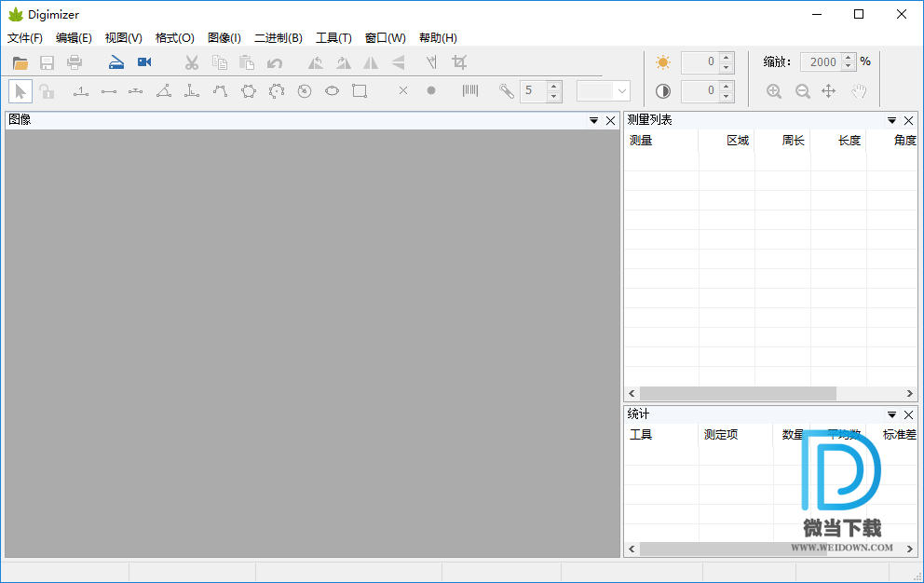Decrease the contrast value
The width and height of the screenshot is (924, 583).
(727, 96)
